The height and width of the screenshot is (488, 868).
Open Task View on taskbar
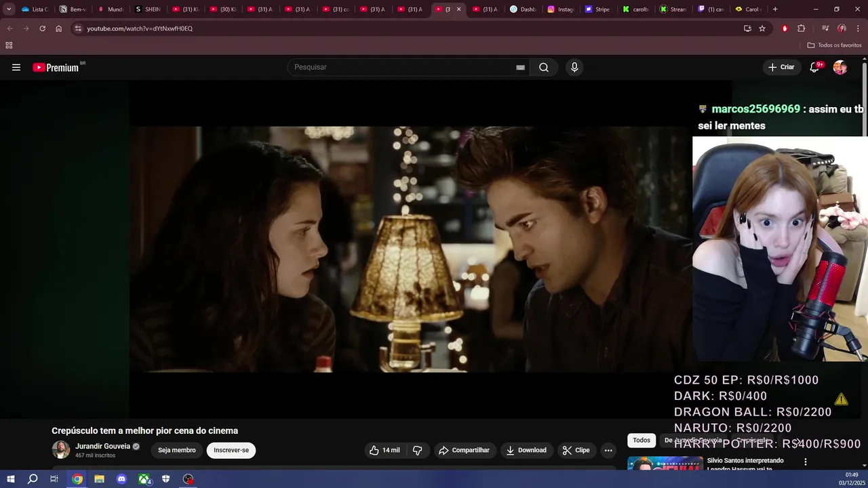point(54,479)
